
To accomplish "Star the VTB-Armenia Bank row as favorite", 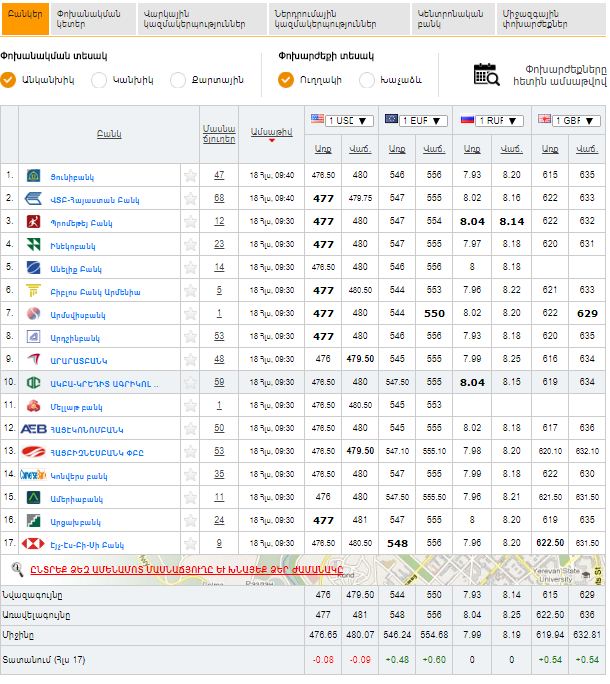I will tap(190, 199).
